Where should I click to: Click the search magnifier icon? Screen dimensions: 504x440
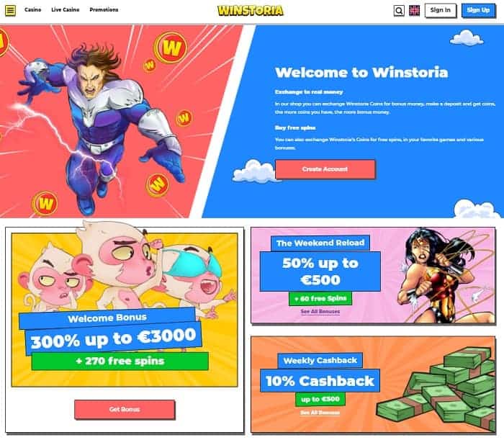coord(399,11)
